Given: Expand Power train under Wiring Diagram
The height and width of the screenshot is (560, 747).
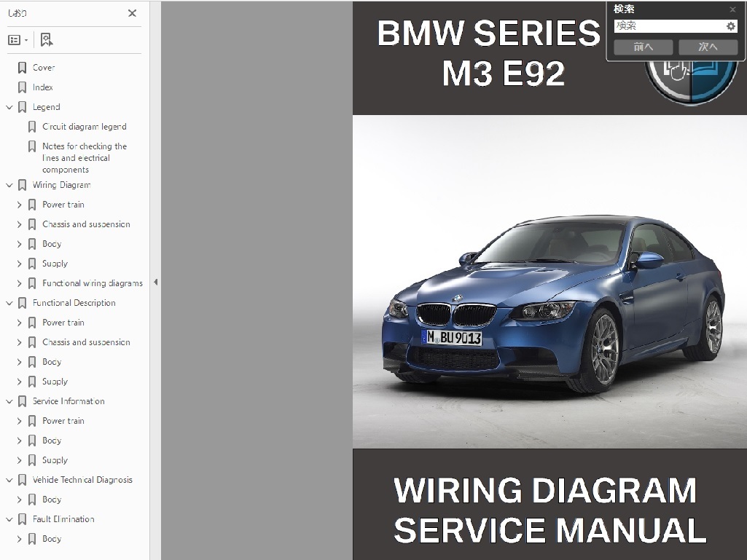Looking at the screenshot, I should click(x=19, y=205).
